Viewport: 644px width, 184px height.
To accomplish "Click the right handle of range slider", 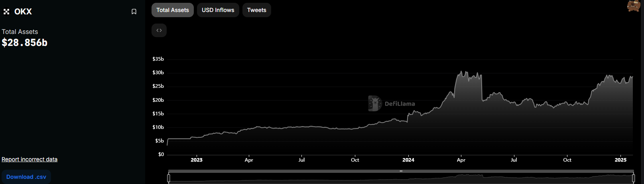I will tap(633, 178).
